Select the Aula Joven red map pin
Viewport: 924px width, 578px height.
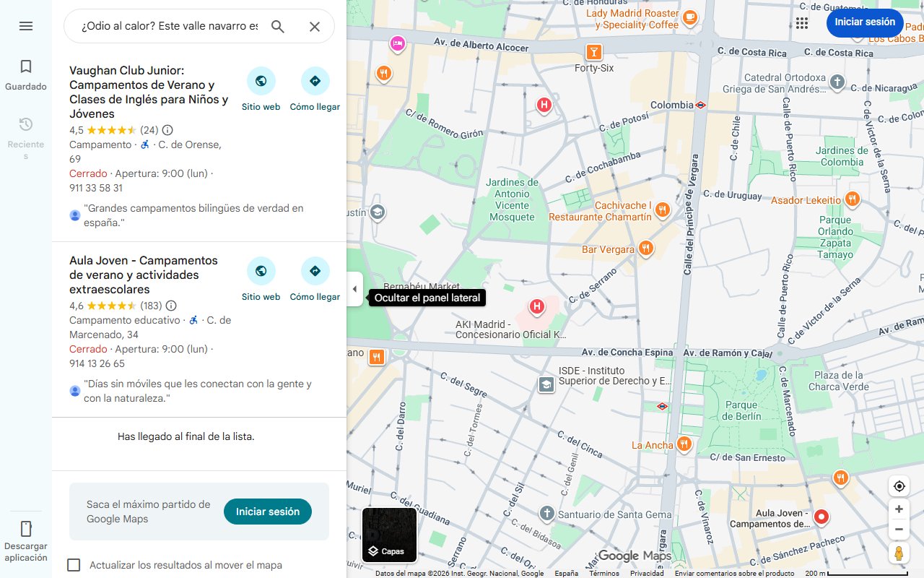coord(821,516)
